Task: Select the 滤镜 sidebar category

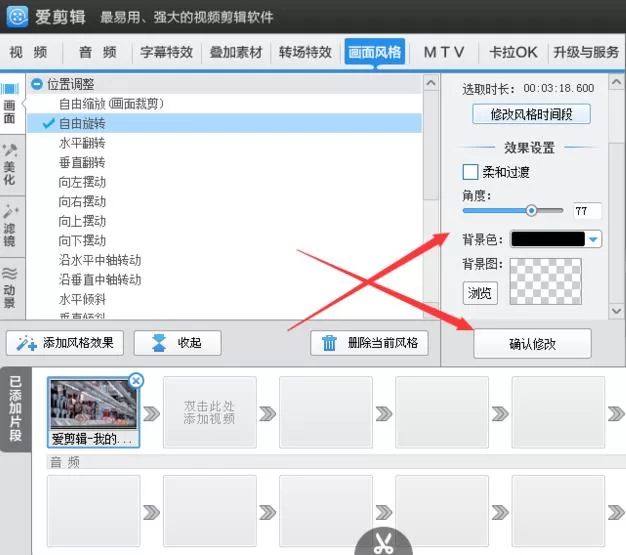Action: (x=10, y=226)
